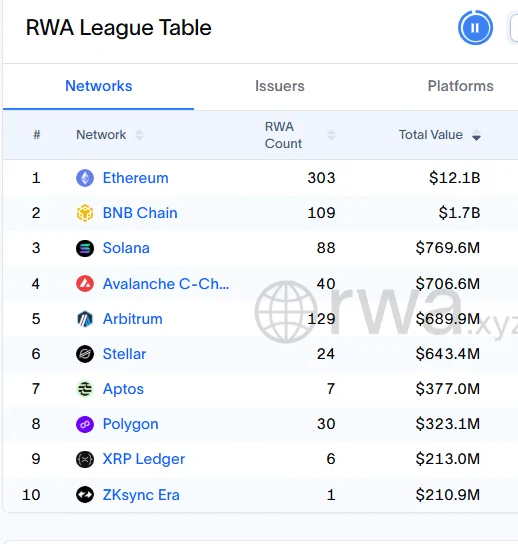518x544 pixels.
Task: Click the Stellar logo icon
Action: tap(85, 354)
